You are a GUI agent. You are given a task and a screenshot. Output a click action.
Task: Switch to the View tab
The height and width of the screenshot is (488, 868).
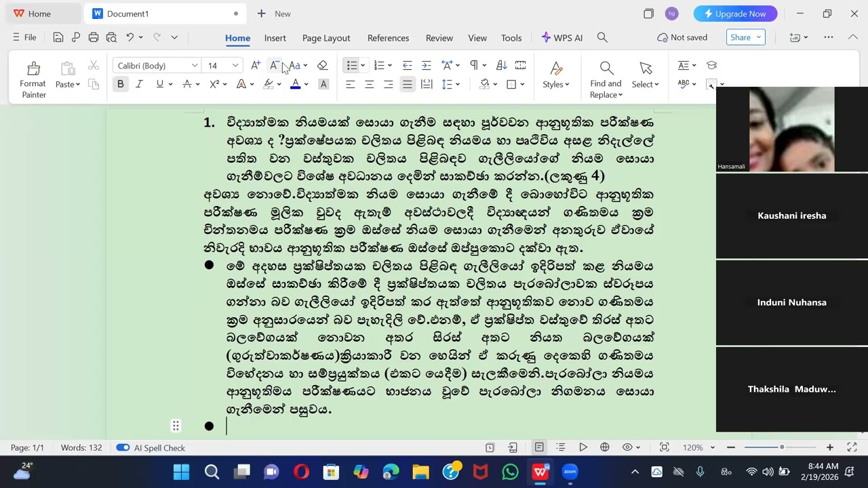477,38
